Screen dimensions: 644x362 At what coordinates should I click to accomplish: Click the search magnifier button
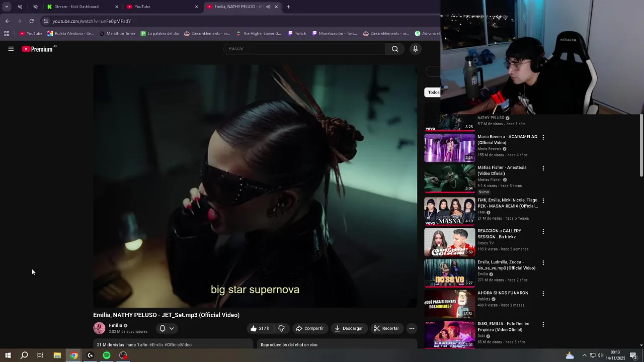(395, 49)
